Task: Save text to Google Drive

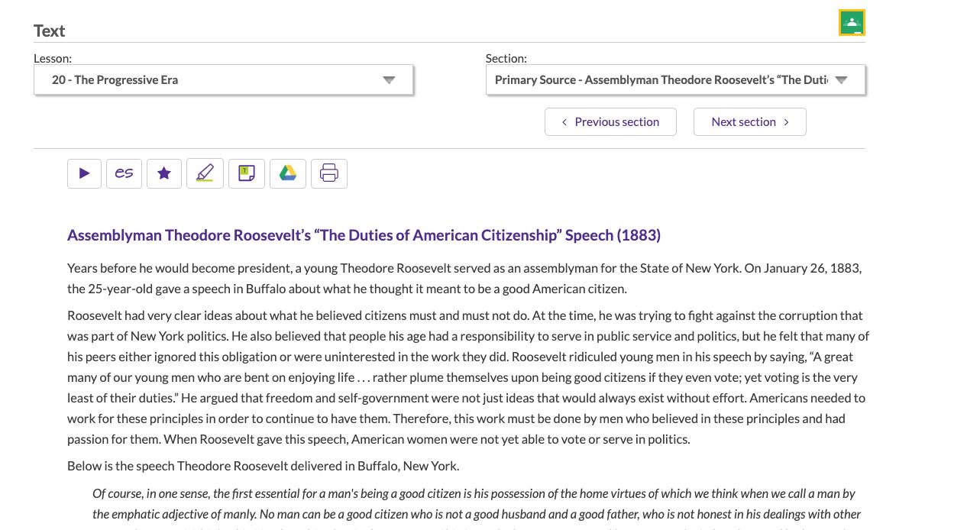Action: [288, 173]
